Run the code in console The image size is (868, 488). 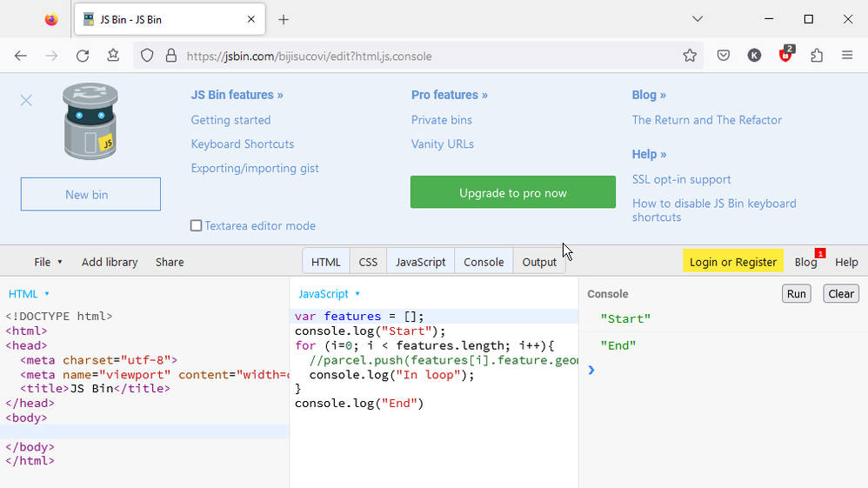tap(797, 293)
